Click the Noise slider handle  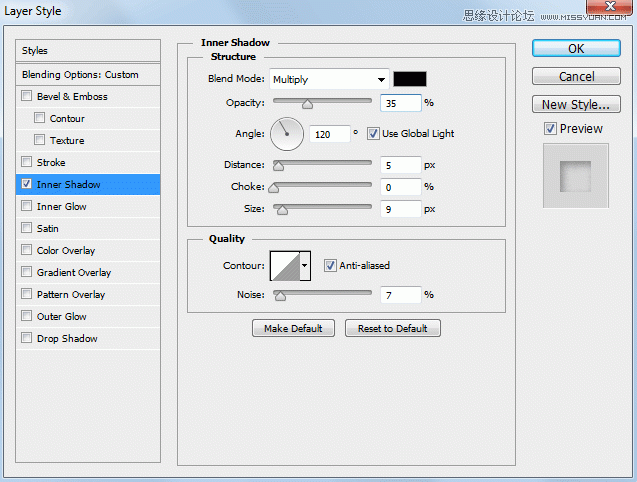pos(280,296)
